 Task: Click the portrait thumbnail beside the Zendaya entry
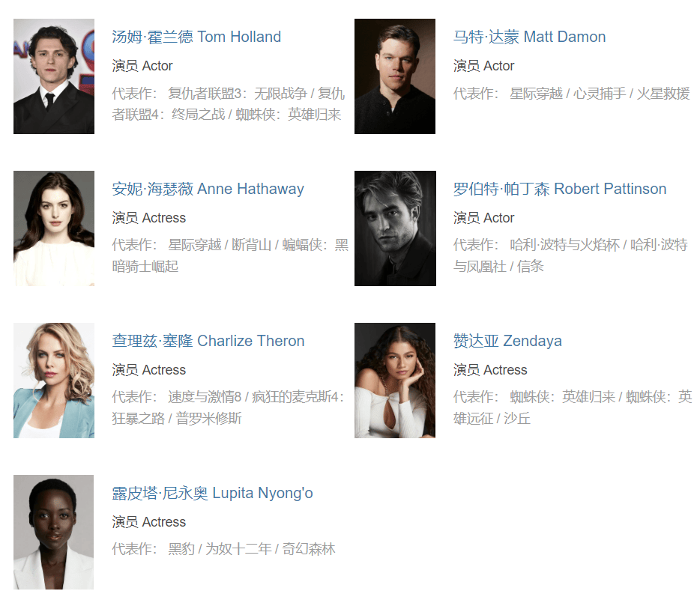click(x=395, y=381)
